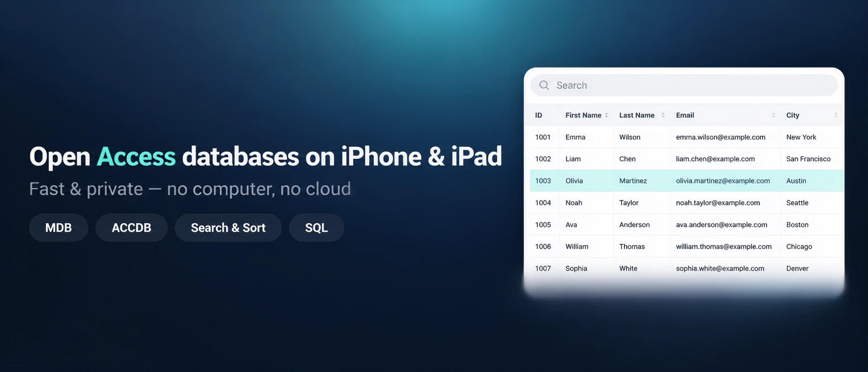Screen dimensions: 868x372
Task: Click the Chicago city cell
Action: 799,247
